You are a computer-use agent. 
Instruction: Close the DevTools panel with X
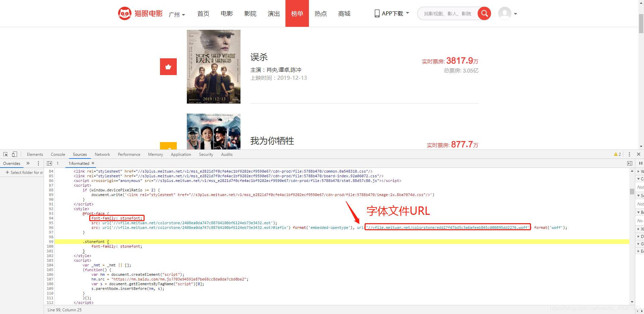coord(639,154)
